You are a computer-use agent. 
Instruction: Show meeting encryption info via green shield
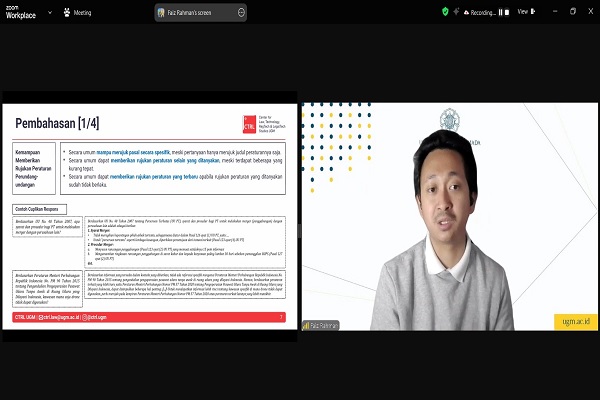pyautogui.click(x=445, y=12)
